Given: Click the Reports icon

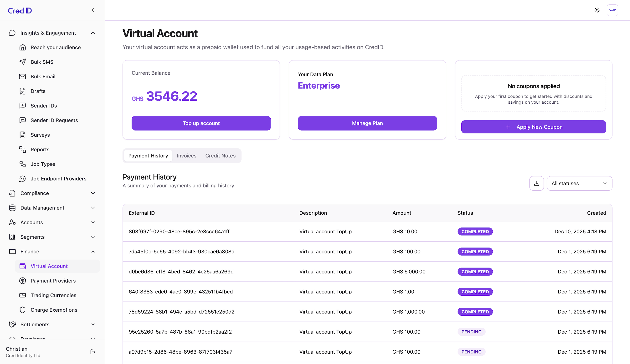Looking at the screenshot, I should click(x=23, y=149).
